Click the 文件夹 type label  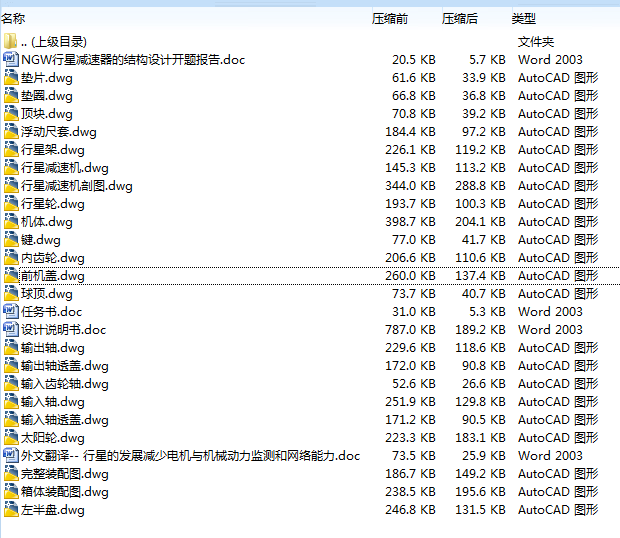point(536,42)
